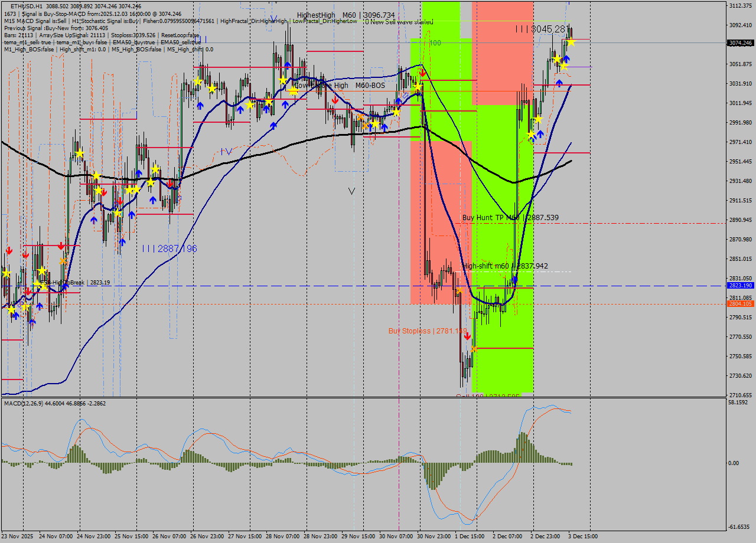Select the blue up arrow near High-shift m60 line
The image size is (756, 543).
tap(514, 279)
